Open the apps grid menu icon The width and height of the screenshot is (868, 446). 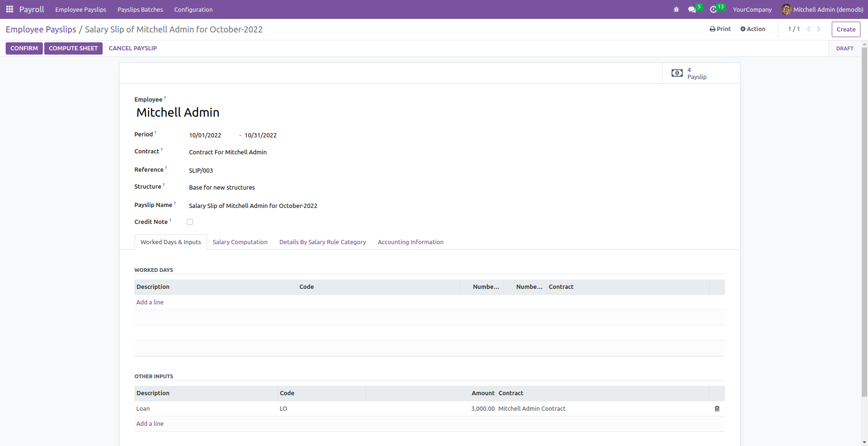tap(9, 9)
